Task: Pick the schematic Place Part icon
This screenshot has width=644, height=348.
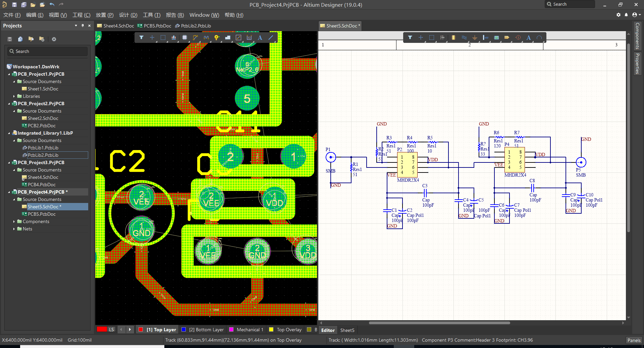Action: (x=453, y=38)
